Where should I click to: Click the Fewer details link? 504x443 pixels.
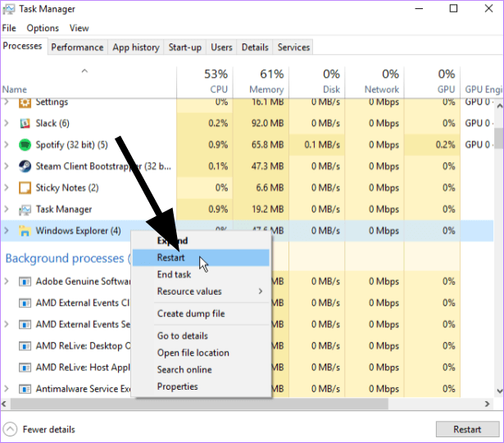[x=49, y=430]
